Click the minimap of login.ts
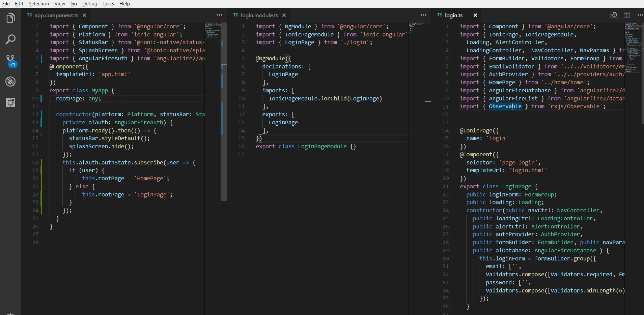 633,47
